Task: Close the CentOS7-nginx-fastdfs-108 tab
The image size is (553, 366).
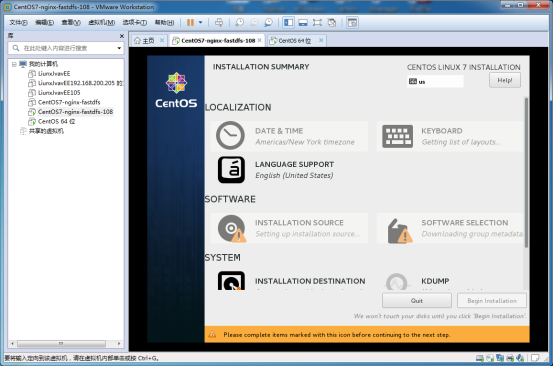Action: 260,40
